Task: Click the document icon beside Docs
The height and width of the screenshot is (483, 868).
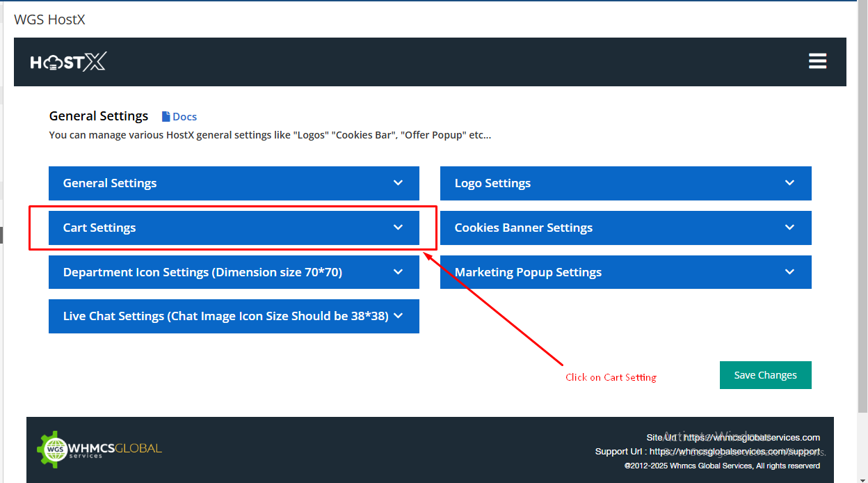Action: coord(166,117)
